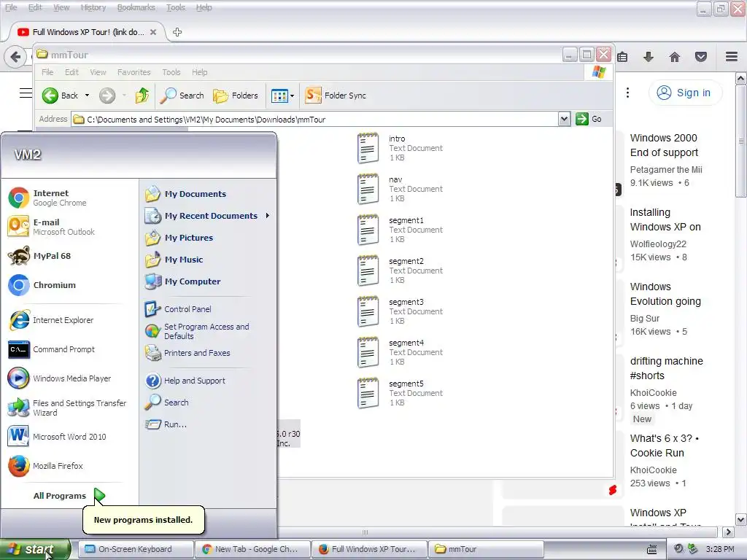The height and width of the screenshot is (560, 747).
Task: Open Folder Sync toolbar button
Action: point(336,96)
